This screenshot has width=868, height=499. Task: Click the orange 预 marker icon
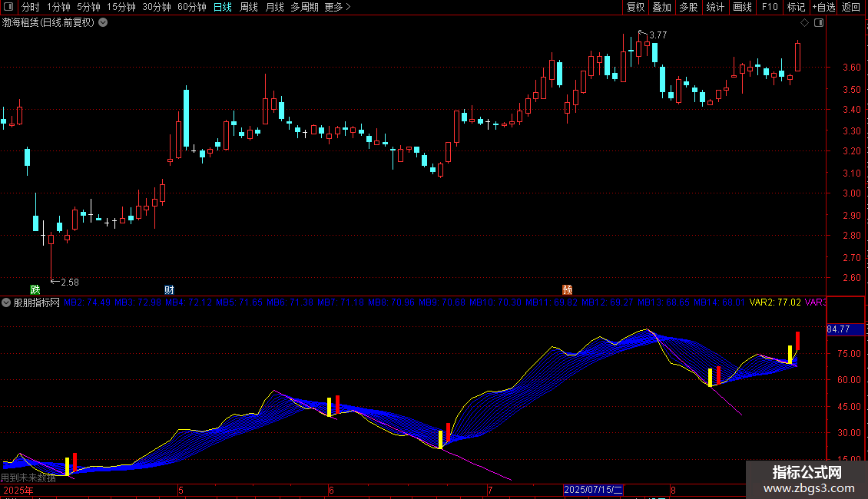(x=568, y=290)
